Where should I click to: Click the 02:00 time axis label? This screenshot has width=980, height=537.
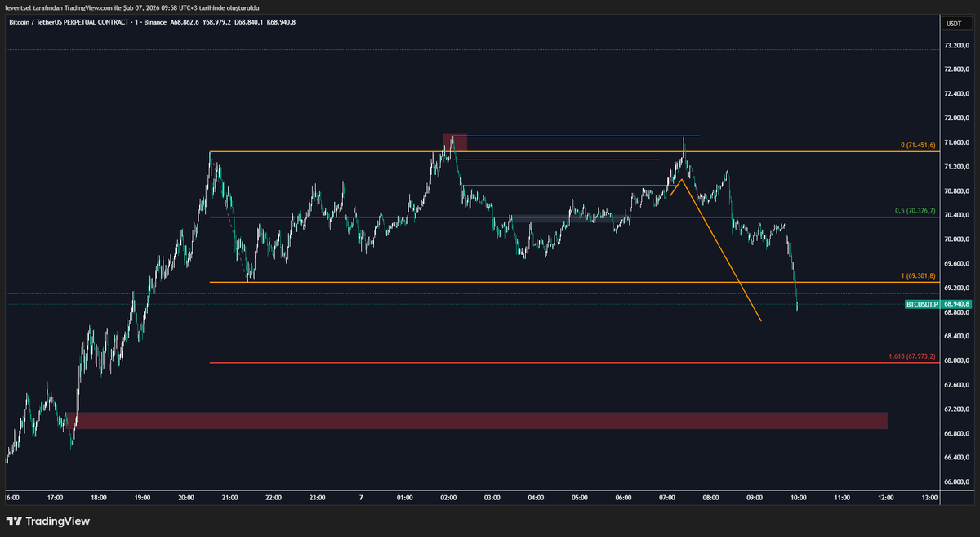pyautogui.click(x=448, y=498)
